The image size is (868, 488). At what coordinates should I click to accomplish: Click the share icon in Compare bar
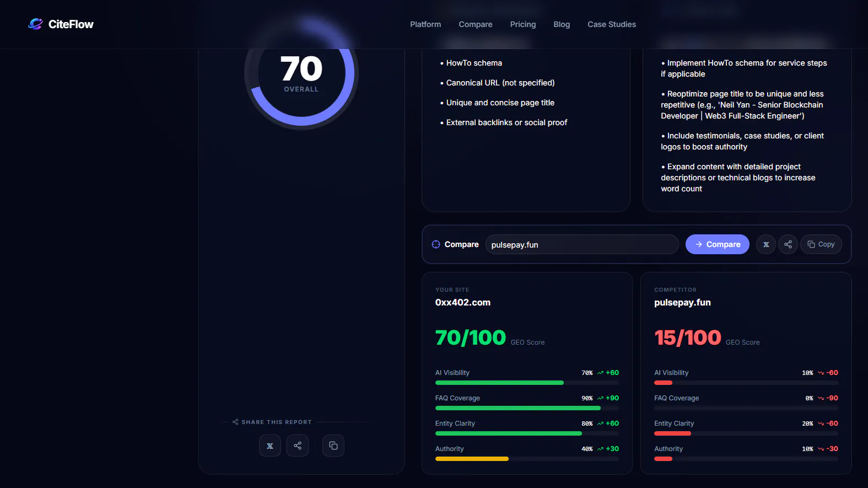(788, 244)
